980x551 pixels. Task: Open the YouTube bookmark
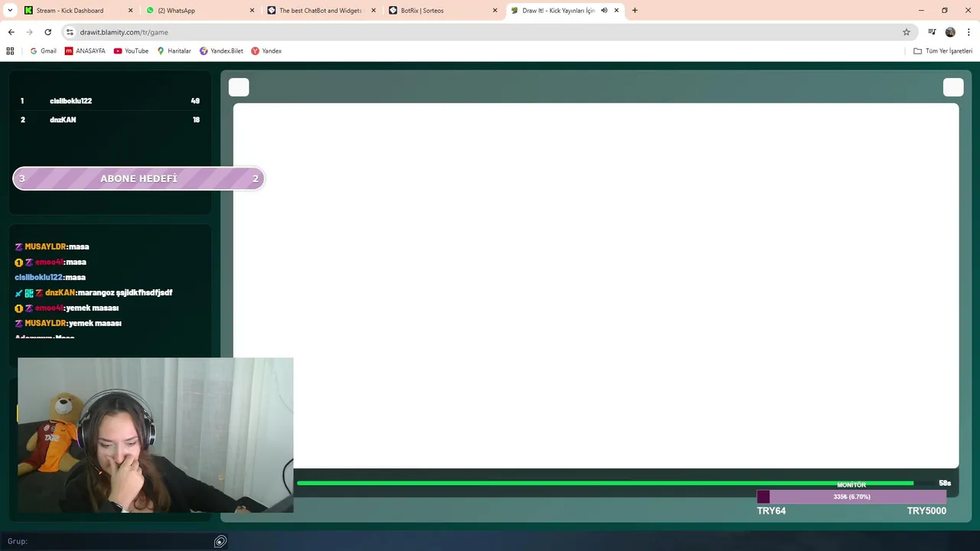(131, 51)
